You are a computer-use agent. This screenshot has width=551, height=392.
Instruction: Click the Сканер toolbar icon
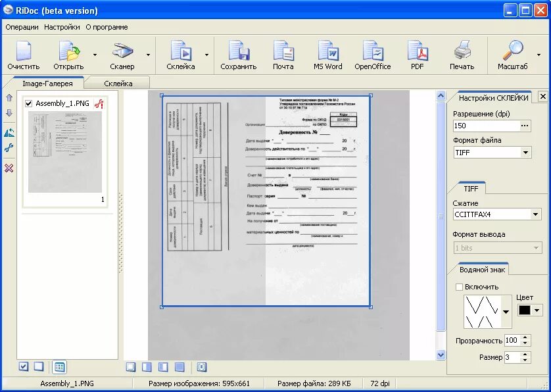point(122,51)
